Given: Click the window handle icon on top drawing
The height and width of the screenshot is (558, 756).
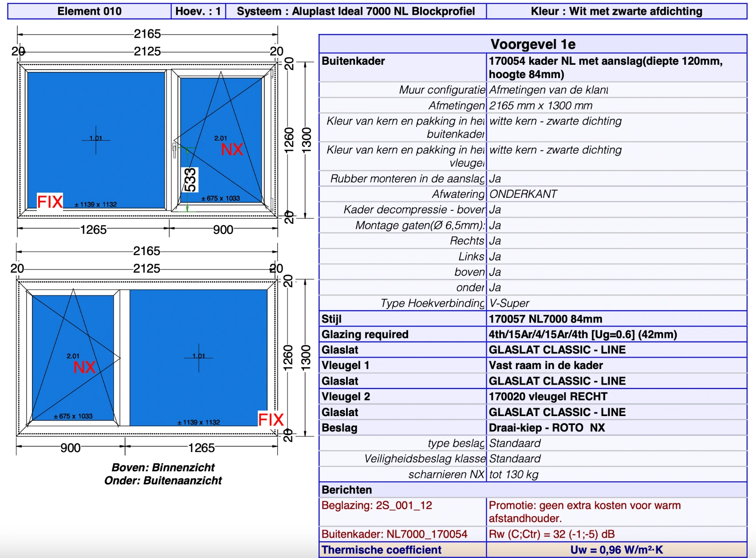Looking at the screenshot, I should point(174,151).
